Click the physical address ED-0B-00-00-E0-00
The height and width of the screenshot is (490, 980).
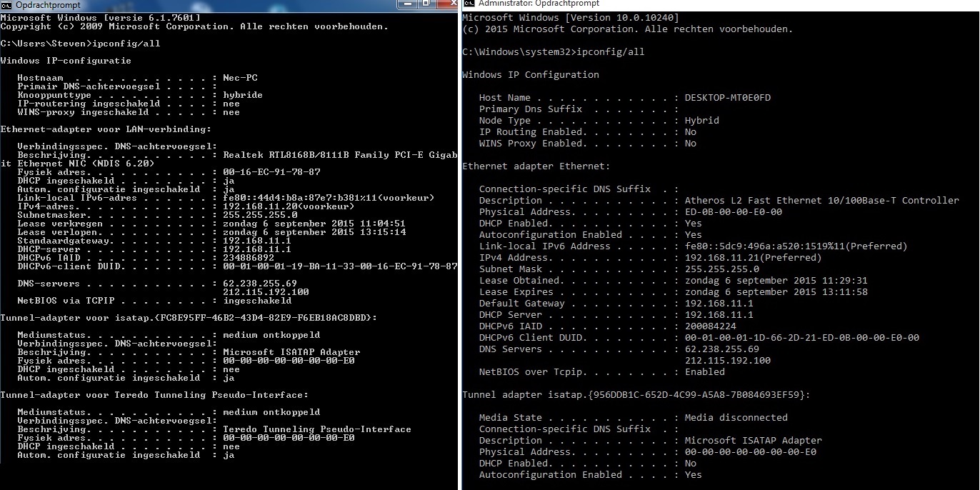(733, 212)
